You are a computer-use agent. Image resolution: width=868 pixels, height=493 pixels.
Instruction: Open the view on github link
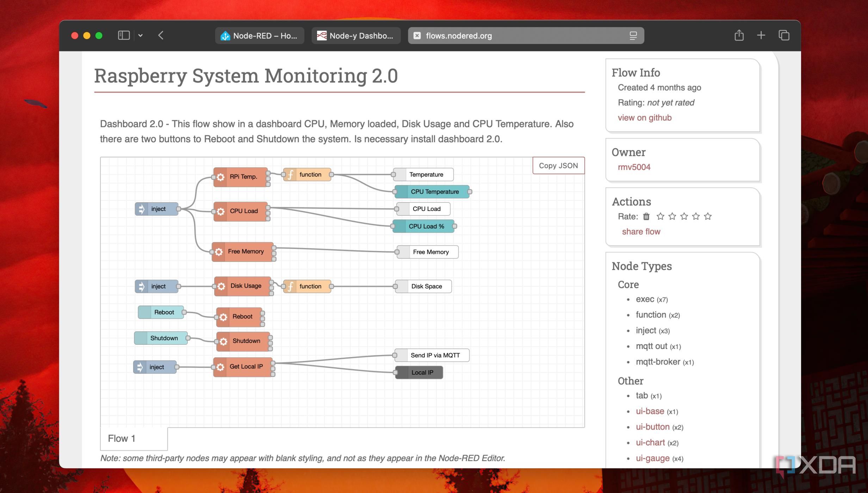coord(645,118)
